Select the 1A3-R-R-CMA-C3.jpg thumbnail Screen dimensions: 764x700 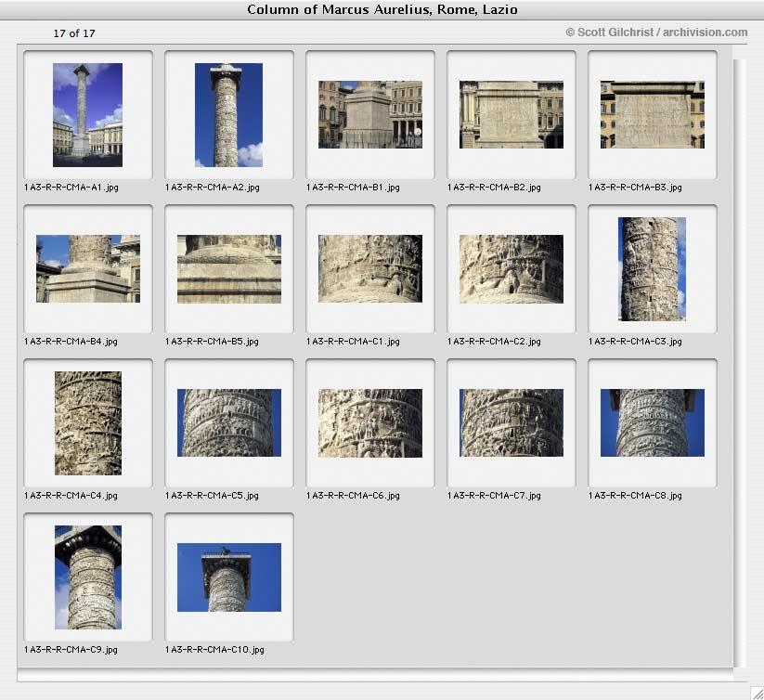[652, 269]
